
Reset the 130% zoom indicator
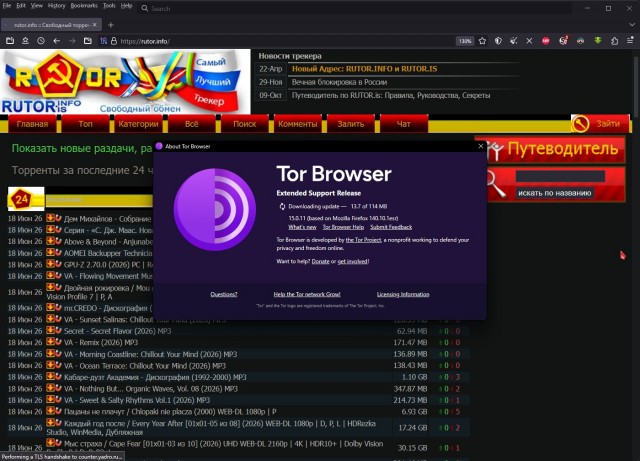(x=465, y=41)
